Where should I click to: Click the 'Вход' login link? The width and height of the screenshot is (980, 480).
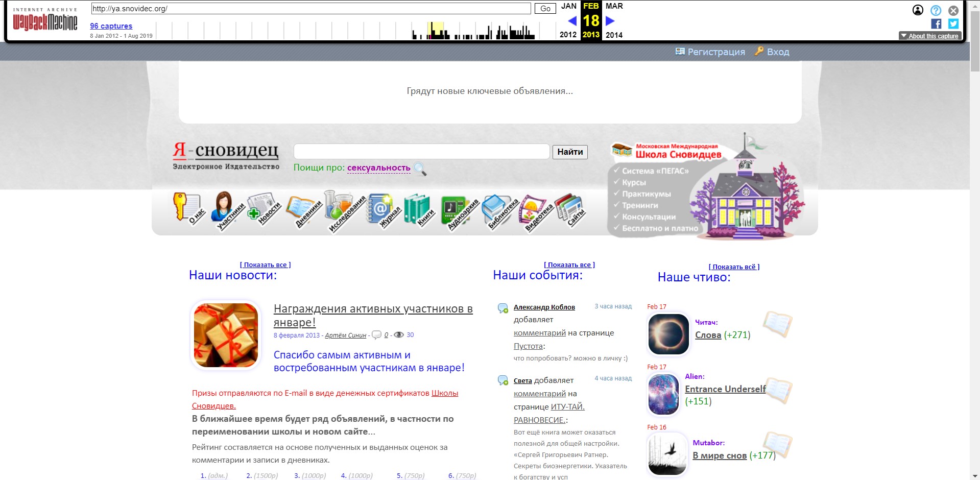(x=772, y=52)
